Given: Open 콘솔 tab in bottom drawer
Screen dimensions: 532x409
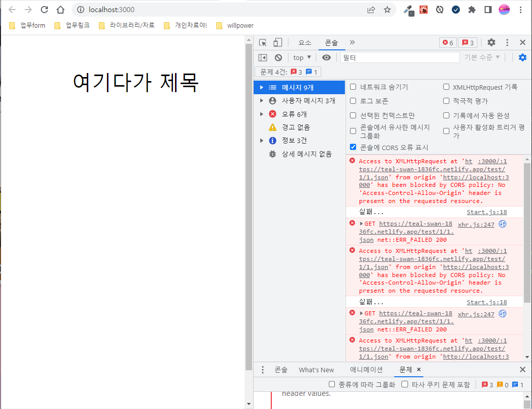Looking at the screenshot, I should tap(281, 370).
